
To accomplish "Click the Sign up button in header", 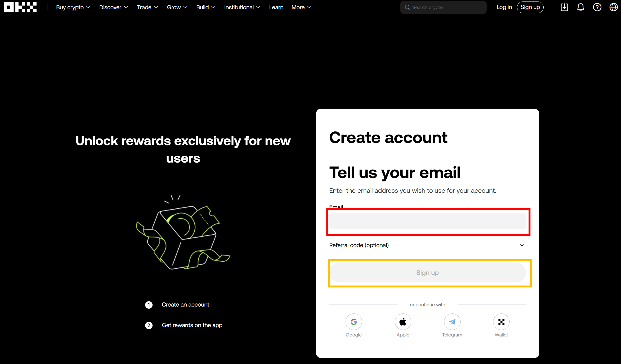I will [x=530, y=7].
